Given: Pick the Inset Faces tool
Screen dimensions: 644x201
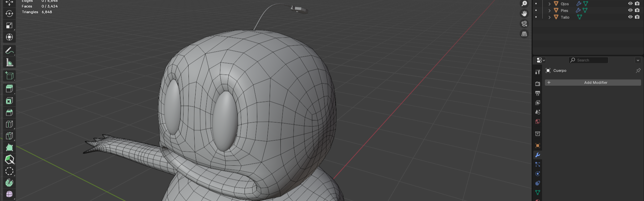Looking at the screenshot, I should coord(9,101).
